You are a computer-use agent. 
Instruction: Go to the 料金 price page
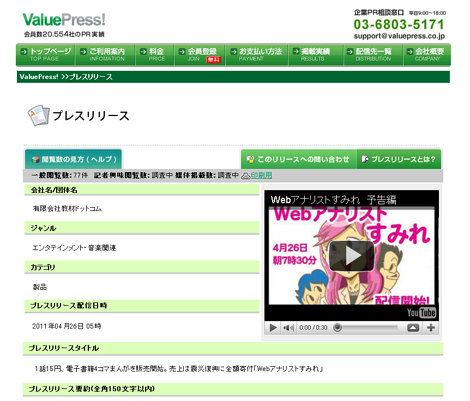(x=155, y=55)
